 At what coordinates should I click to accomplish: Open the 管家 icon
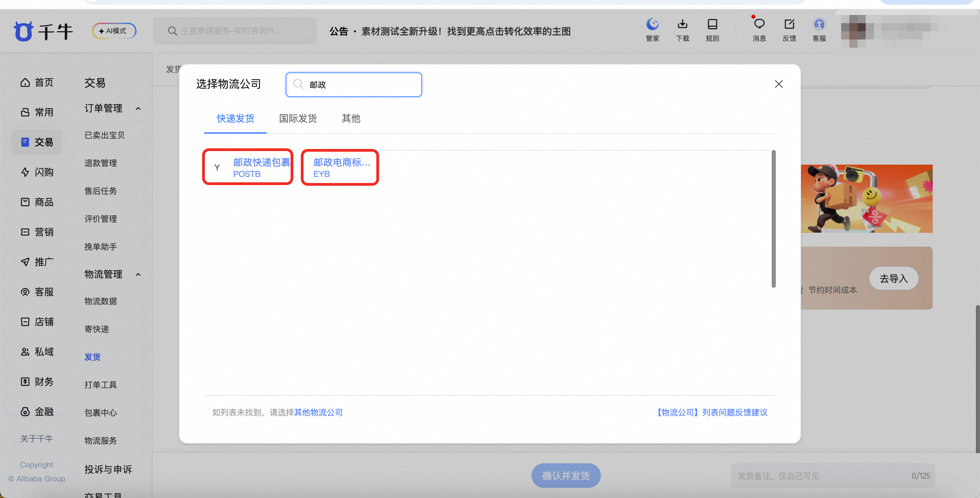[x=652, y=30]
